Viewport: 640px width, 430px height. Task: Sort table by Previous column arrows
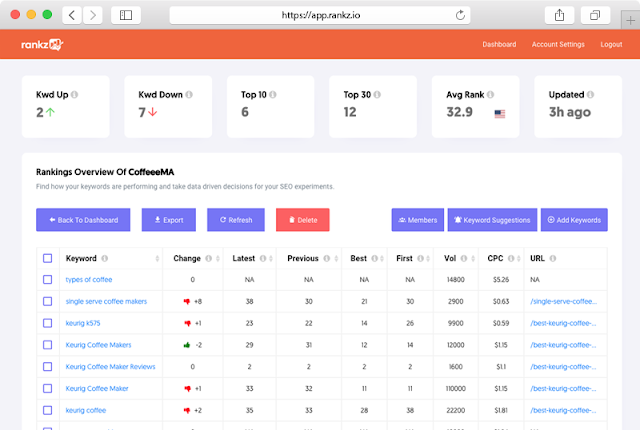[336, 258]
